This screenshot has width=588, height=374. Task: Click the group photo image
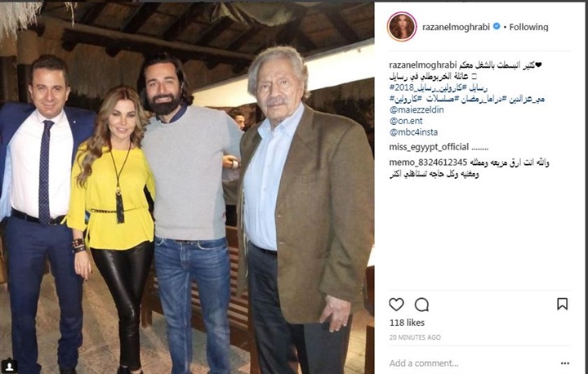[x=187, y=187]
